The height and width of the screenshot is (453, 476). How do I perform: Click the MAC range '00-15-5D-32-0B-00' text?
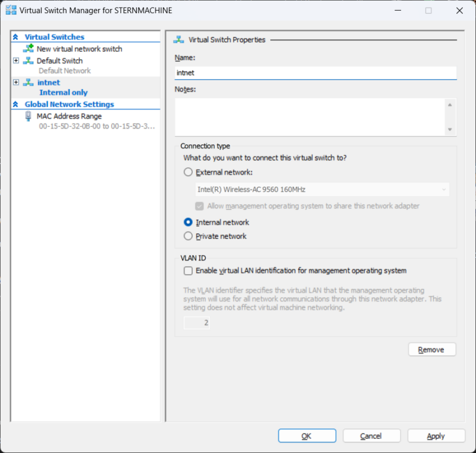70,126
